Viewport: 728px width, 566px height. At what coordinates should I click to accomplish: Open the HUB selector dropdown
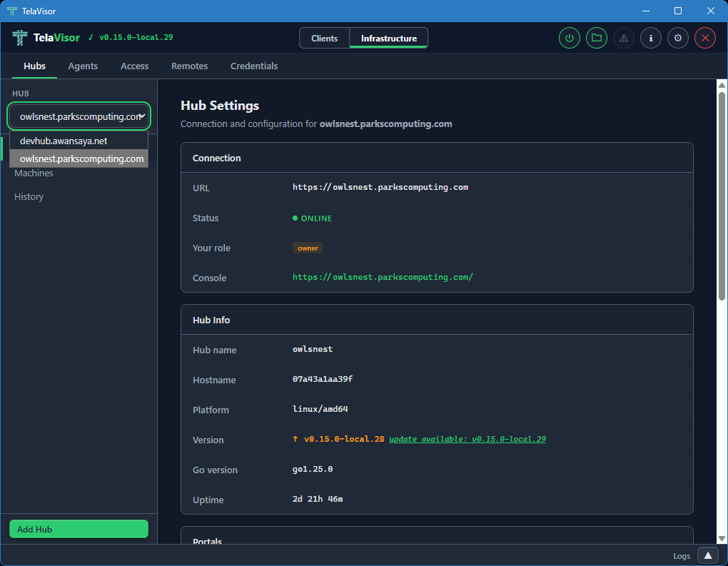pos(79,116)
